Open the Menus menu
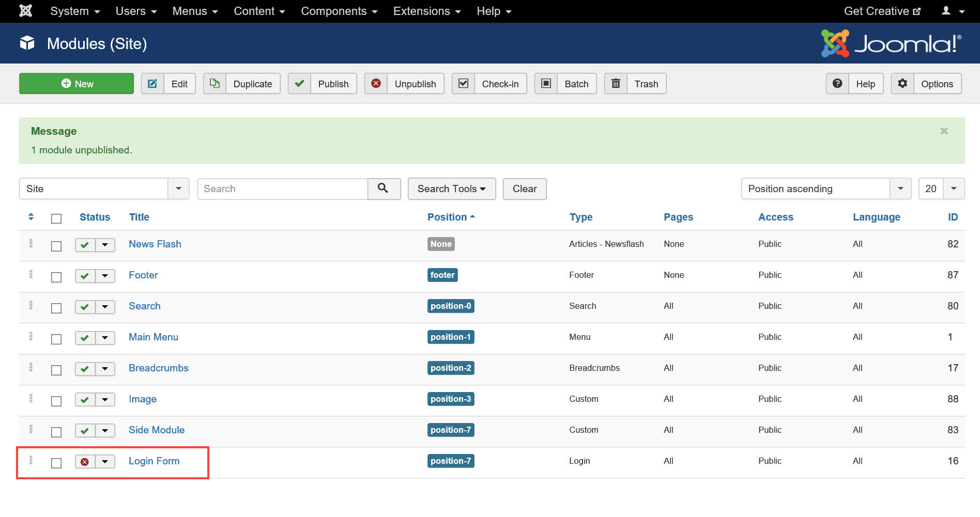980x517 pixels. pos(195,11)
